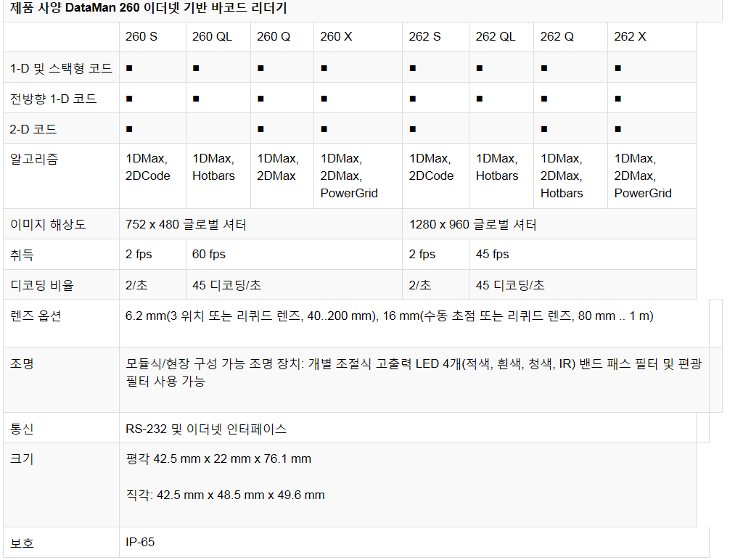Select the 260 QL column header
The height and width of the screenshot is (560, 751).
(212, 37)
